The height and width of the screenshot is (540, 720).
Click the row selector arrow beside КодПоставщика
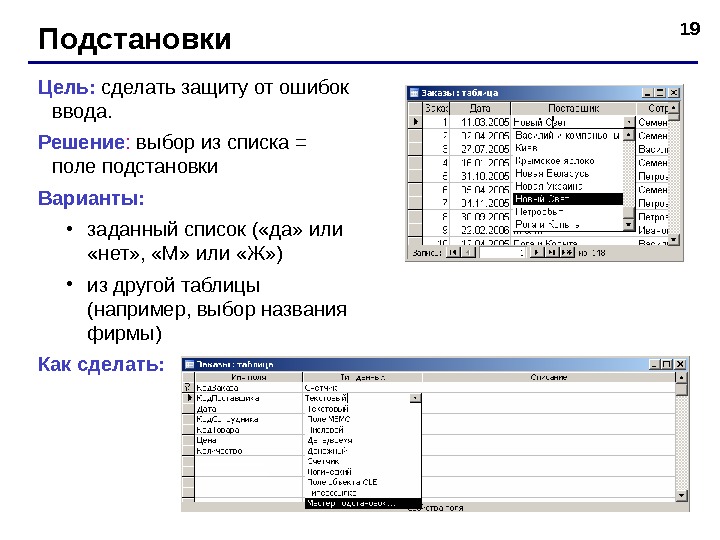[x=189, y=398]
